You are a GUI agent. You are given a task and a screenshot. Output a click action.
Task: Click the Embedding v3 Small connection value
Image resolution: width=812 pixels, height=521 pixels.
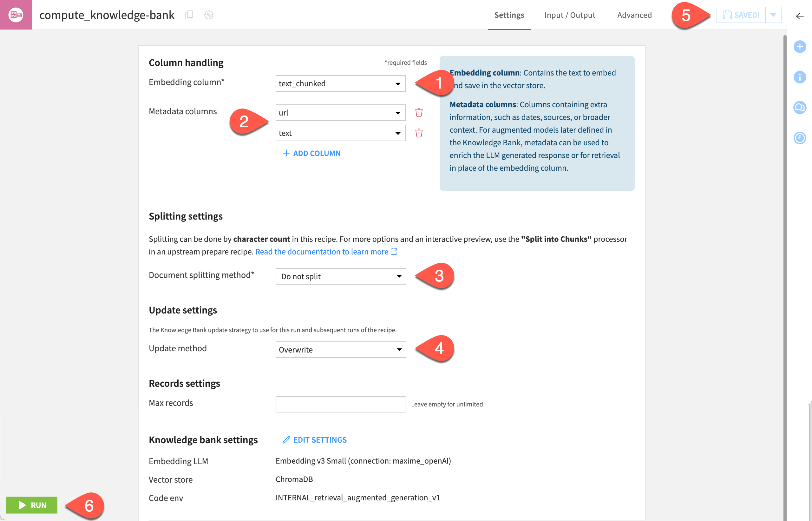coord(363,461)
